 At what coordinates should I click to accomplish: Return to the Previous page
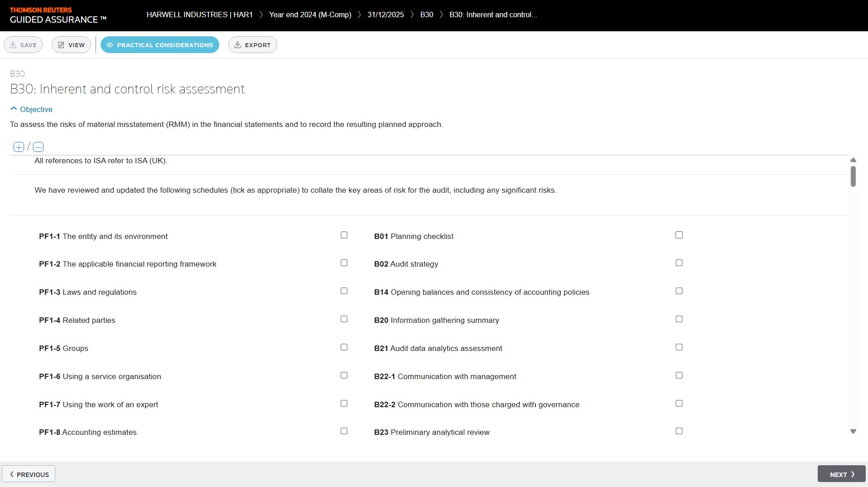(29, 474)
